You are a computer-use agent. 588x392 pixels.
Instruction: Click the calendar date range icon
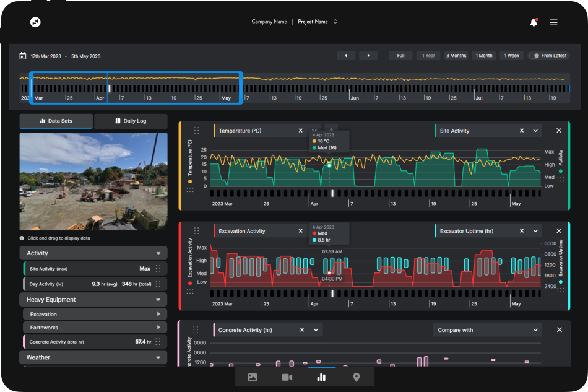click(x=23, y=56)
